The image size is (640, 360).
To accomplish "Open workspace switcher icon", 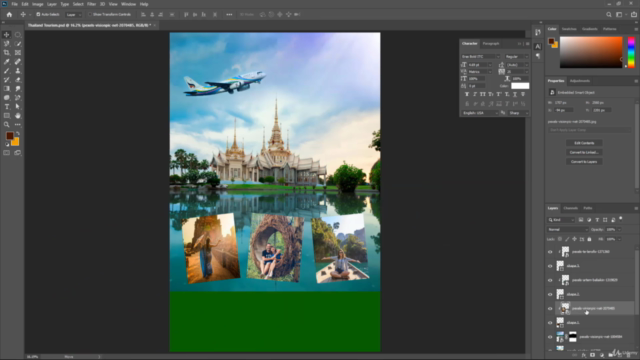I will coord(619,14).
